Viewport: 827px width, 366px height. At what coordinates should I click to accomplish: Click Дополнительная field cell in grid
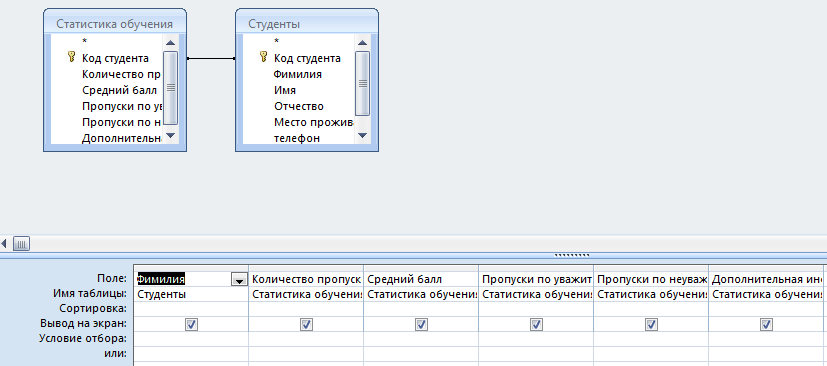pyautogui.click(x=766, y=279)
